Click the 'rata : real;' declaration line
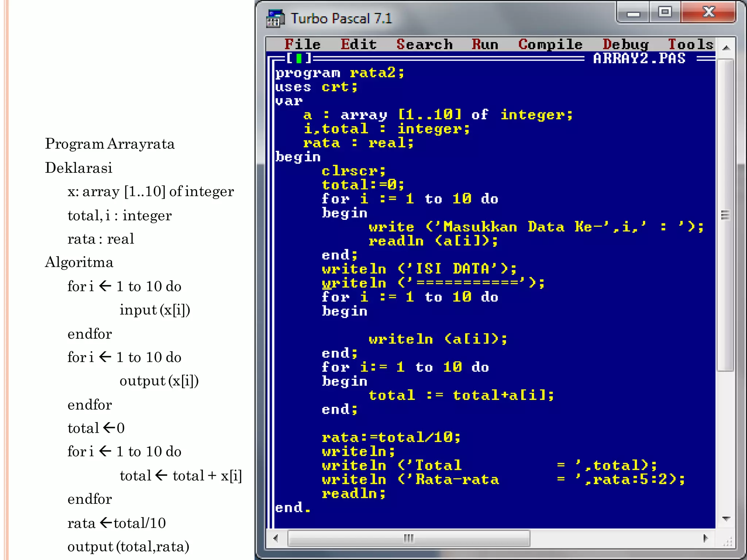747x560 pixels. coord(359,143)
